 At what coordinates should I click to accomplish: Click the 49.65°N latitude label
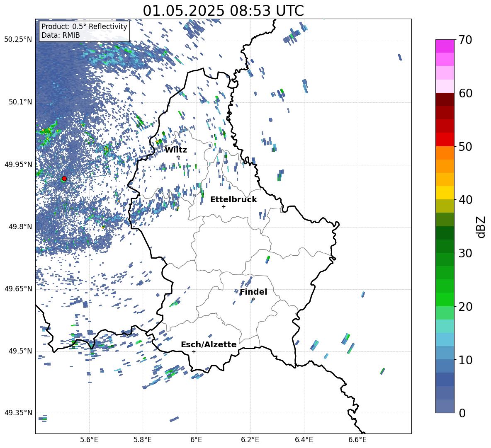click(x=18, y=288)
